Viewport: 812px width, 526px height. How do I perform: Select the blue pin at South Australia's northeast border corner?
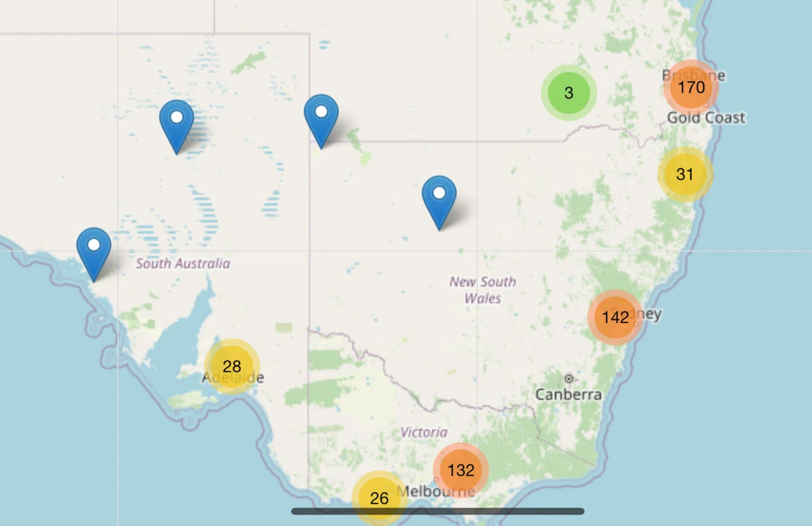click(x=321, y=122)
